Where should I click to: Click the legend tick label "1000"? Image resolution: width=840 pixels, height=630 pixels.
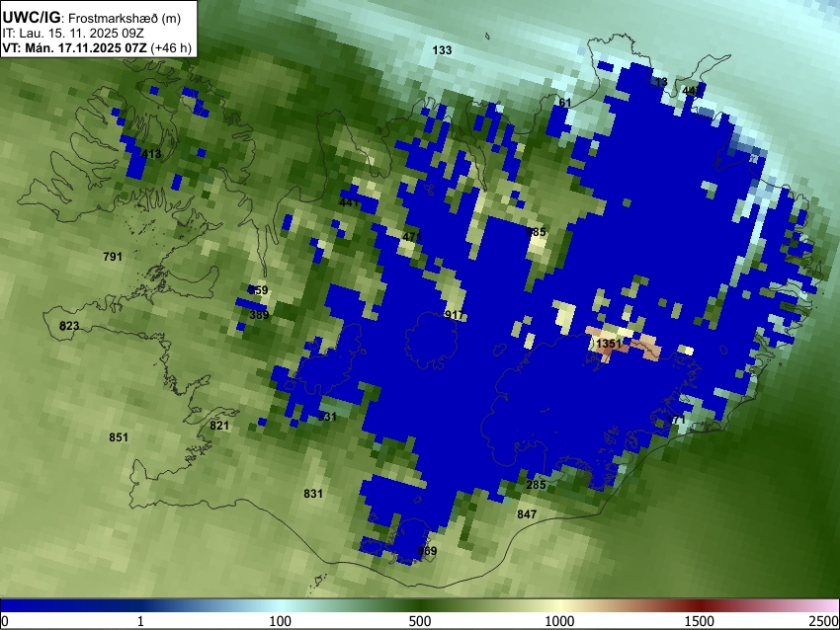coord(559,621)
